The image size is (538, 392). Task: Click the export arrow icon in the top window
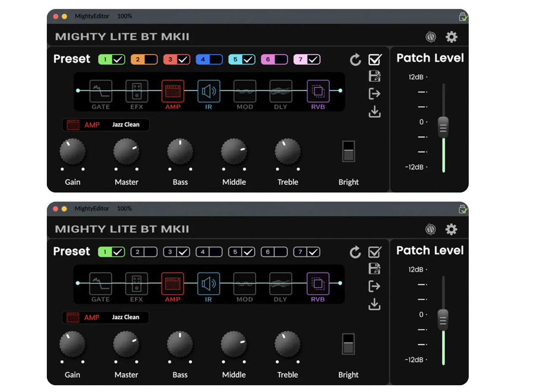tap(374, 94)
